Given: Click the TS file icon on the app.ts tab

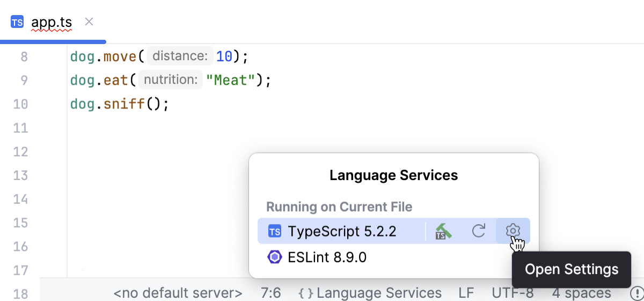Looking at the screenshot, I should coord(17,22).
